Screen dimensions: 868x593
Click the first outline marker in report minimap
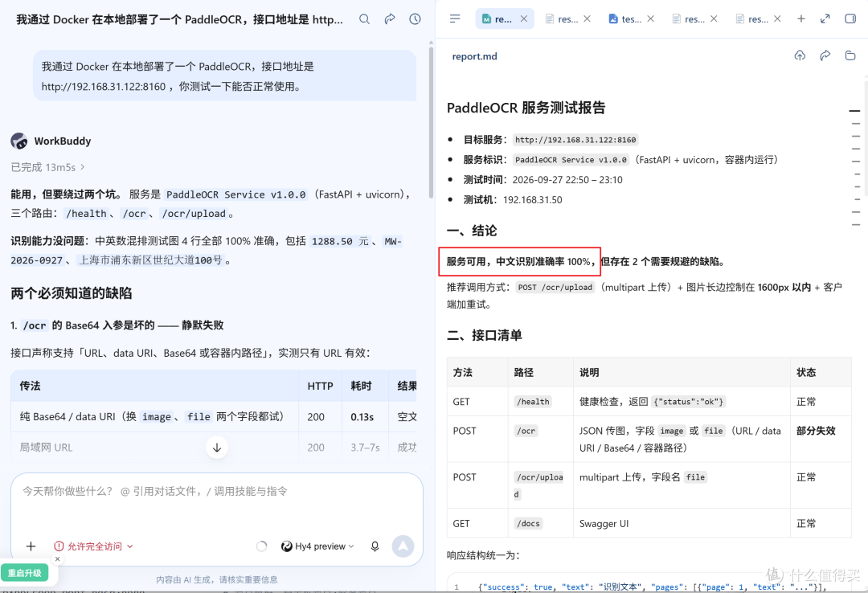pos(854,111)
